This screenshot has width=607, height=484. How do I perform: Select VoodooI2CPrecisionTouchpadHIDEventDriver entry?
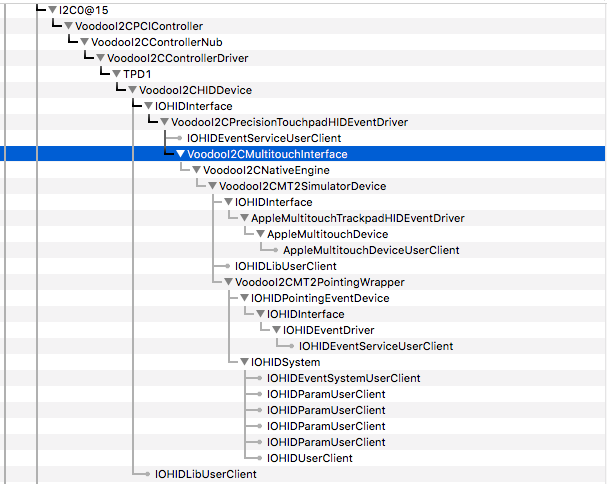click(x=290, y=122)
